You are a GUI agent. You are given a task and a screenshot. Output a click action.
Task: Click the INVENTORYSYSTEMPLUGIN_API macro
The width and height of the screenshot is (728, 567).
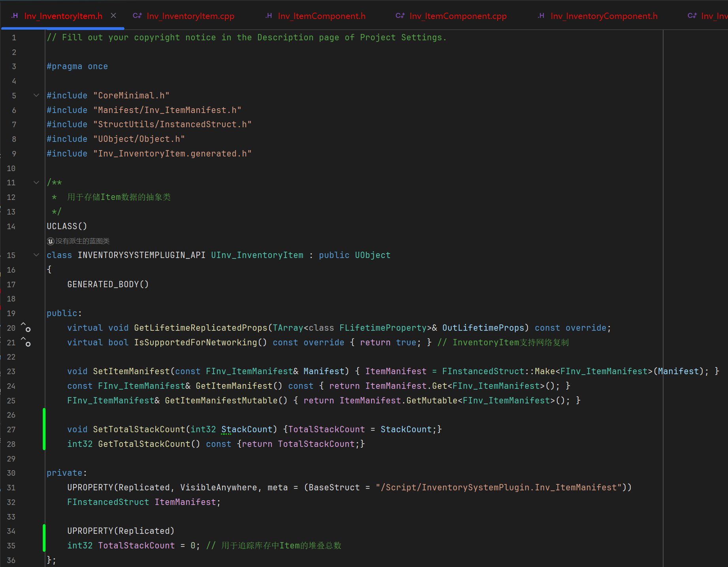(141, 255)
